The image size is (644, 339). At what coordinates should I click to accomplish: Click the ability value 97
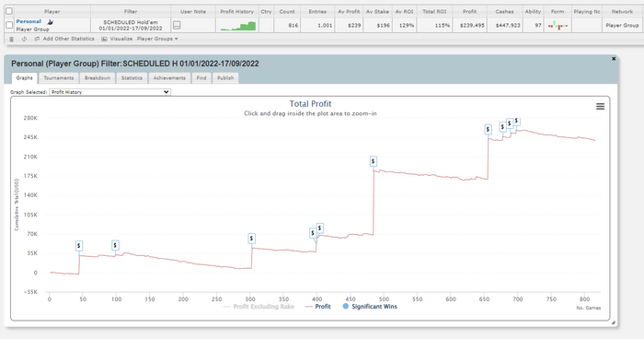(x=538, y=26)
